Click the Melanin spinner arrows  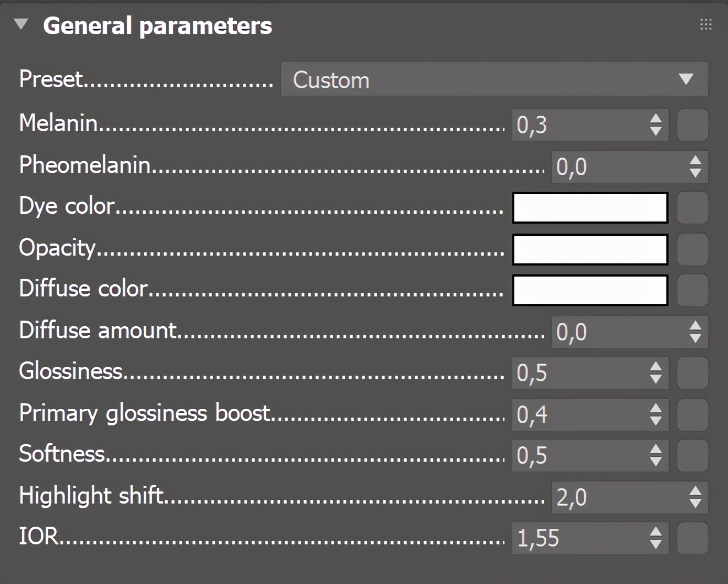click(x=656, y=125)
